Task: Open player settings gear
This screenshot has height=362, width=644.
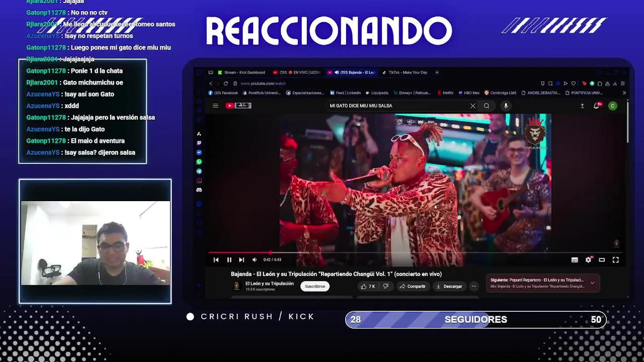Action: 588,259
